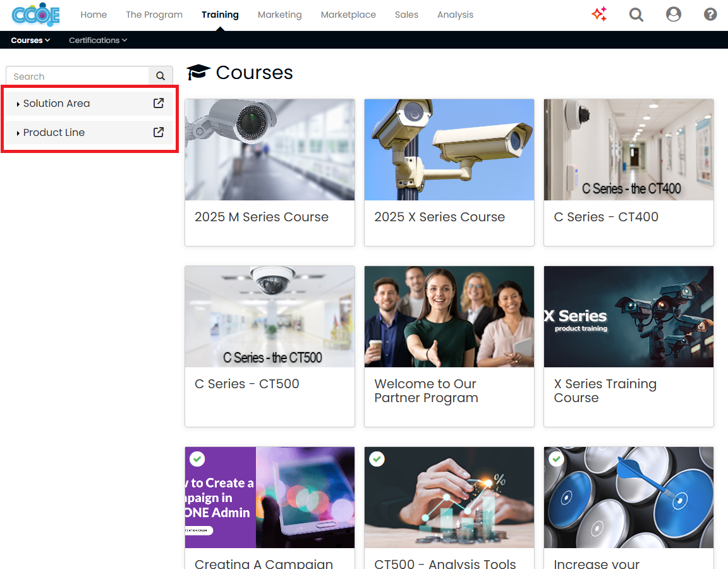Open the AI assistant sparkle icon
728x569 pixels.
[599, 14]
